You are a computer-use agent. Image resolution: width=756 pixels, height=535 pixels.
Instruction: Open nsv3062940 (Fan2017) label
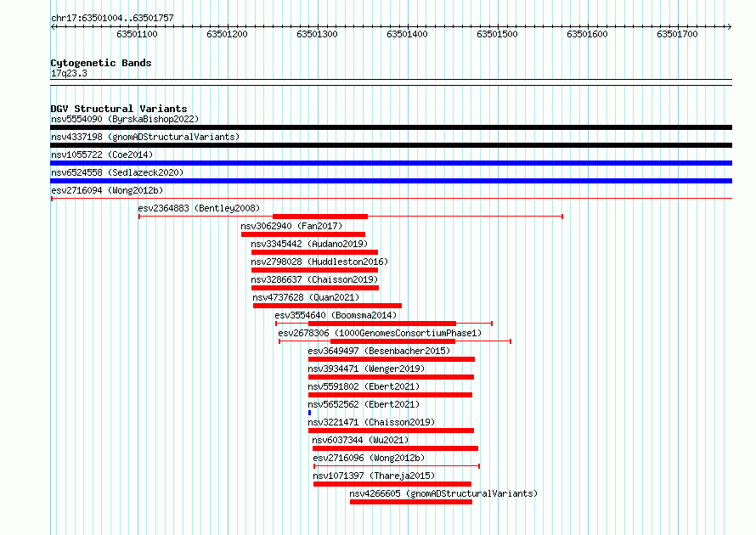[x=291, y=226]
